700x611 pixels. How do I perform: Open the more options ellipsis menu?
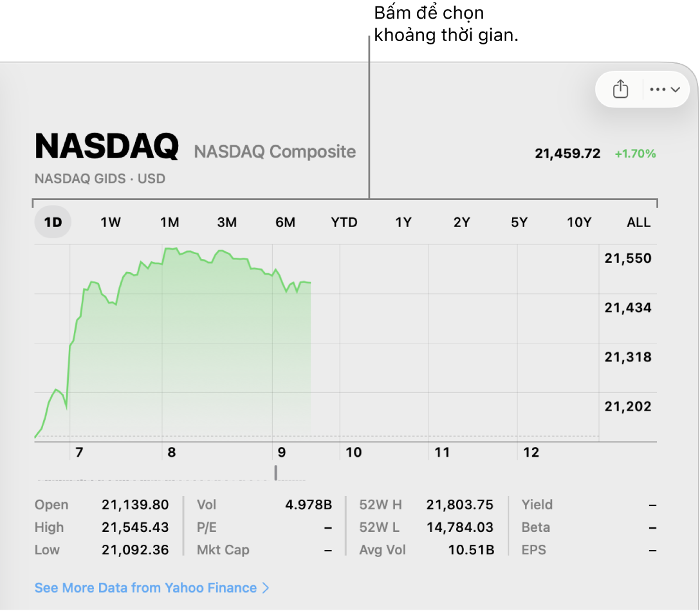point(665,89)
